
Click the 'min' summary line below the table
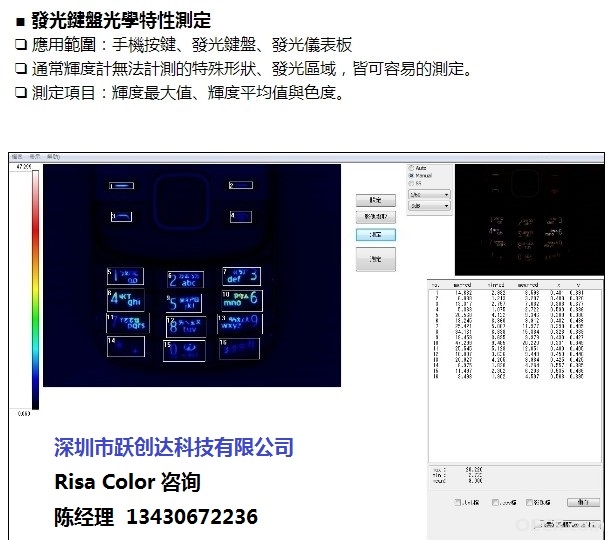457,475
